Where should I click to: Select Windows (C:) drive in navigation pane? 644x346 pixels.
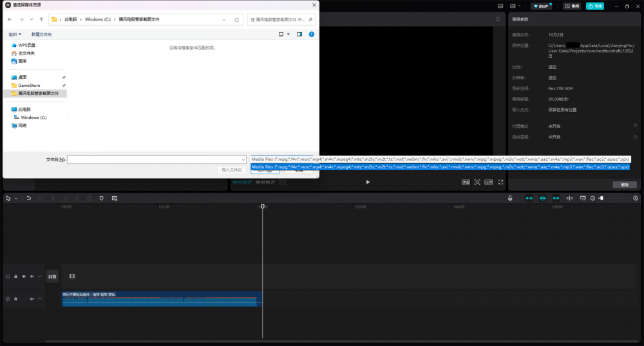coord(35,117)
